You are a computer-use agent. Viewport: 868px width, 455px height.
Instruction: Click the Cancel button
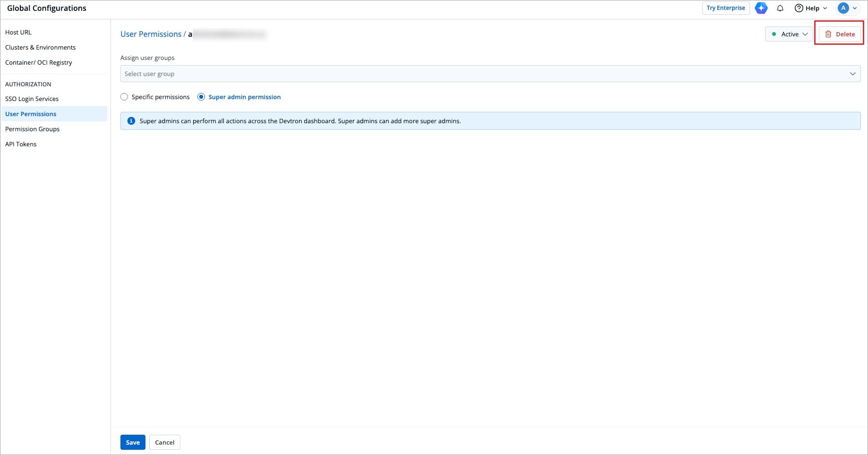coord(164,442)
